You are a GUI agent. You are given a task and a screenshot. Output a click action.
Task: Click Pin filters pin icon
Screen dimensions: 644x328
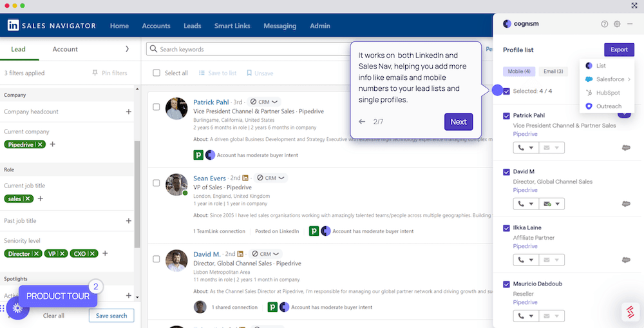pyautogui.click(x=95, y=73)
